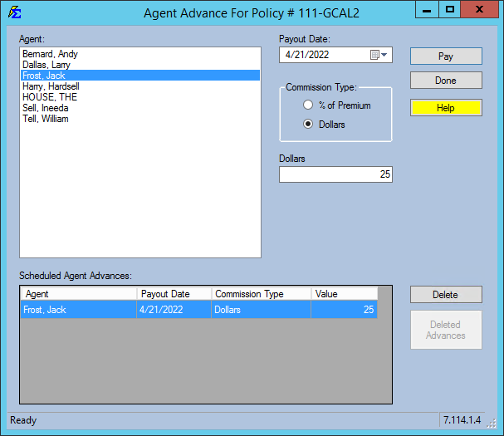Sort by the Payout Date column header
The width and height of the screenshot is (504, 436).
174,294
